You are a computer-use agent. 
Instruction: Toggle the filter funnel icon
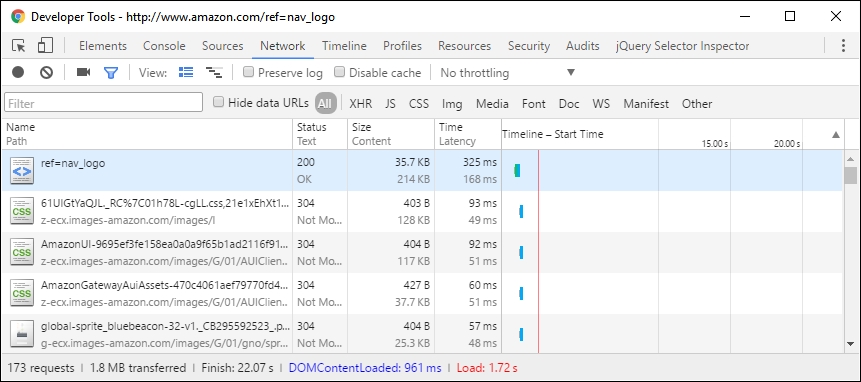111,72
